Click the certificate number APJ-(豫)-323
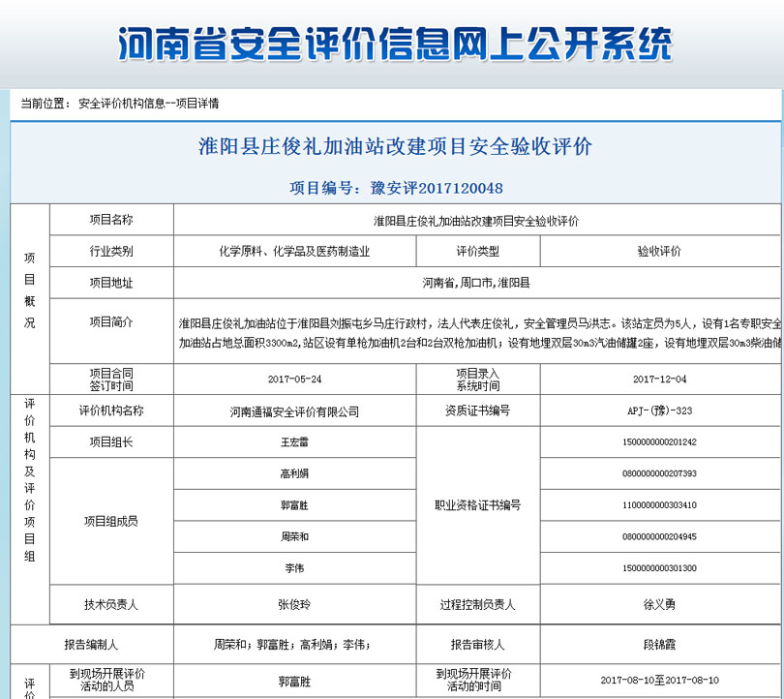 coord(659,411)
